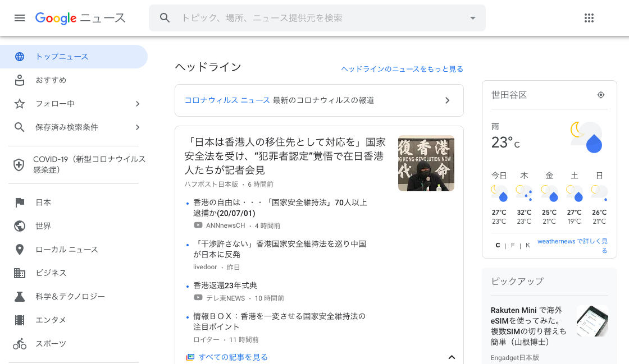Click the full coverage icon beside すべての記事を見る
This screenshot has height=364, width=629.
pyautogui.click(x=190, y=357)
